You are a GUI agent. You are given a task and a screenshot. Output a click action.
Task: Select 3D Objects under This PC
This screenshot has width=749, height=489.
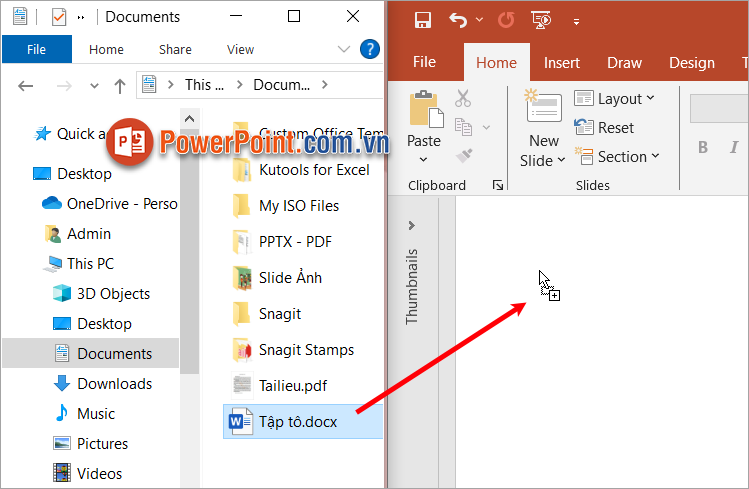[x=101, y=294]
